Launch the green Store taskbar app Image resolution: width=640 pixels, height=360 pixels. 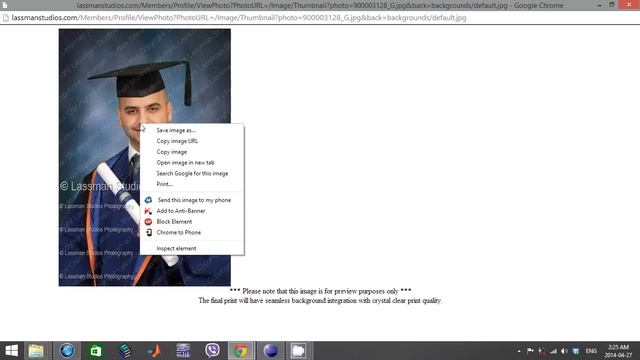tap(96, 351)
